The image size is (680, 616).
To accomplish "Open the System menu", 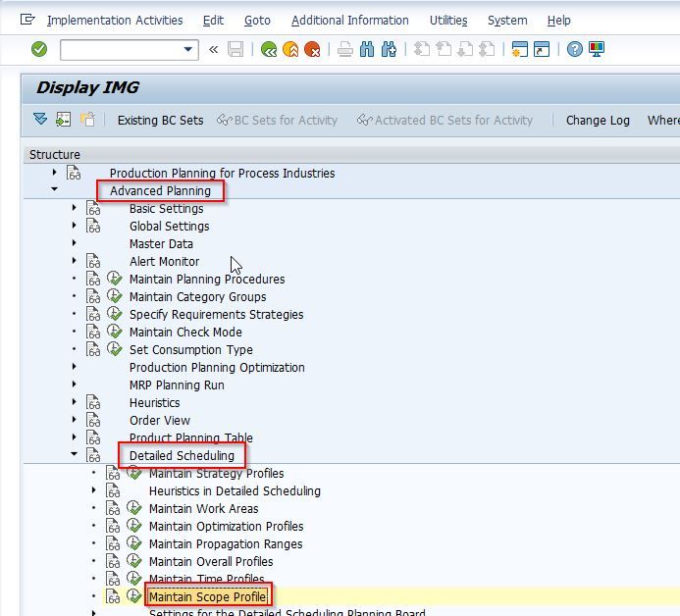I will [x=507, y=20].
